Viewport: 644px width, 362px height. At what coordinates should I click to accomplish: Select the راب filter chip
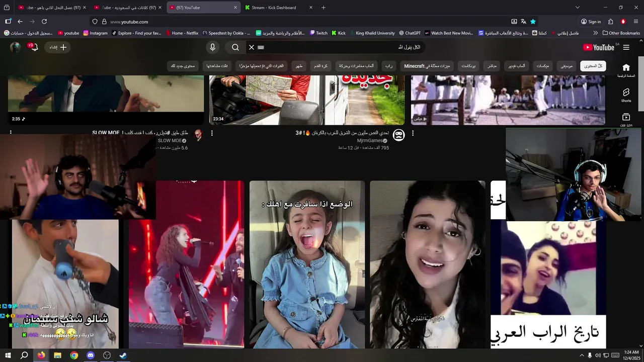pos(388,66)
